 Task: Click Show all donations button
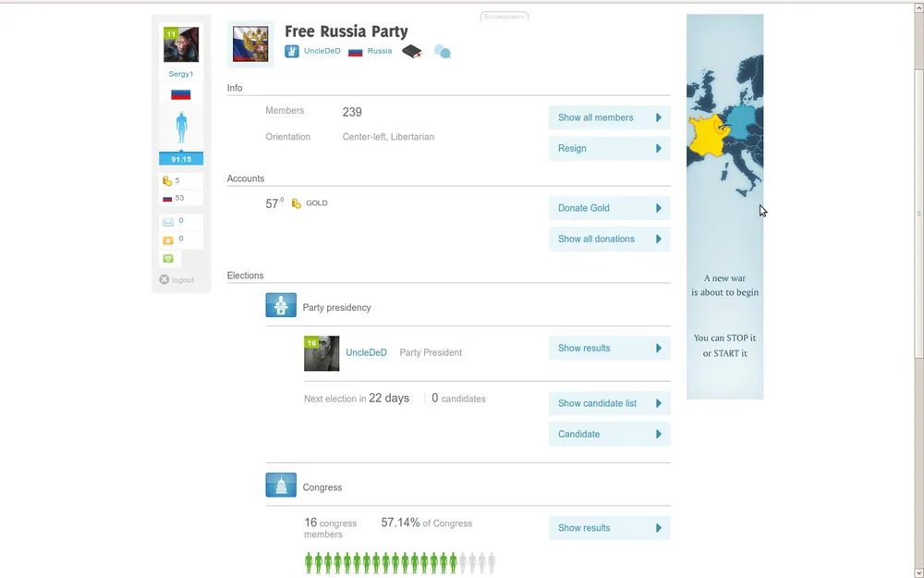[x=609, y=239]
